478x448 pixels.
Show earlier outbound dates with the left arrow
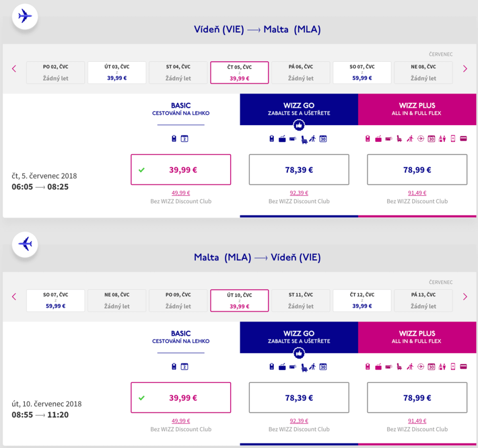coord(14,69)
